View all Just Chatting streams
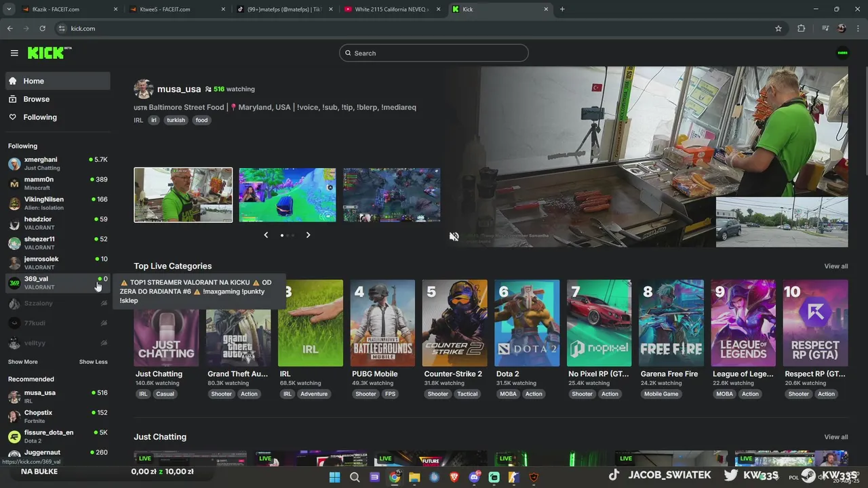The image size is (868, 488). (x=835, y=437)
